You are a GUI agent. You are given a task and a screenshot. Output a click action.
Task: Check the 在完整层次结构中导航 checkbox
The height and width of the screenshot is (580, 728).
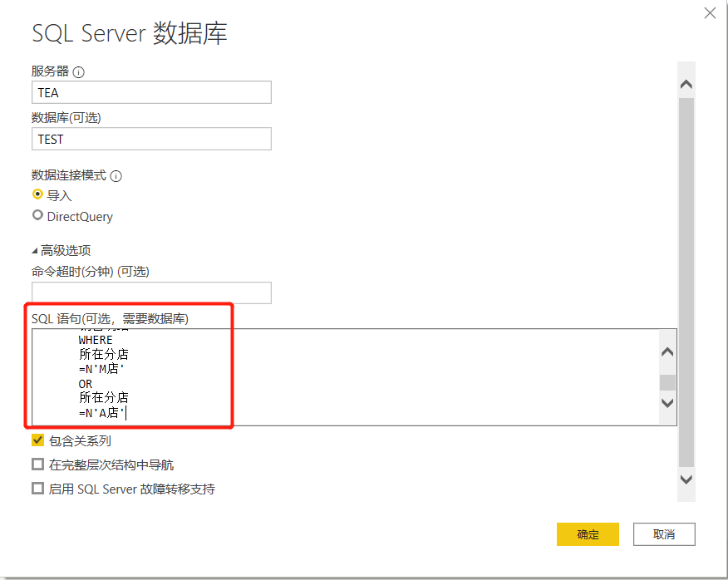37,464
